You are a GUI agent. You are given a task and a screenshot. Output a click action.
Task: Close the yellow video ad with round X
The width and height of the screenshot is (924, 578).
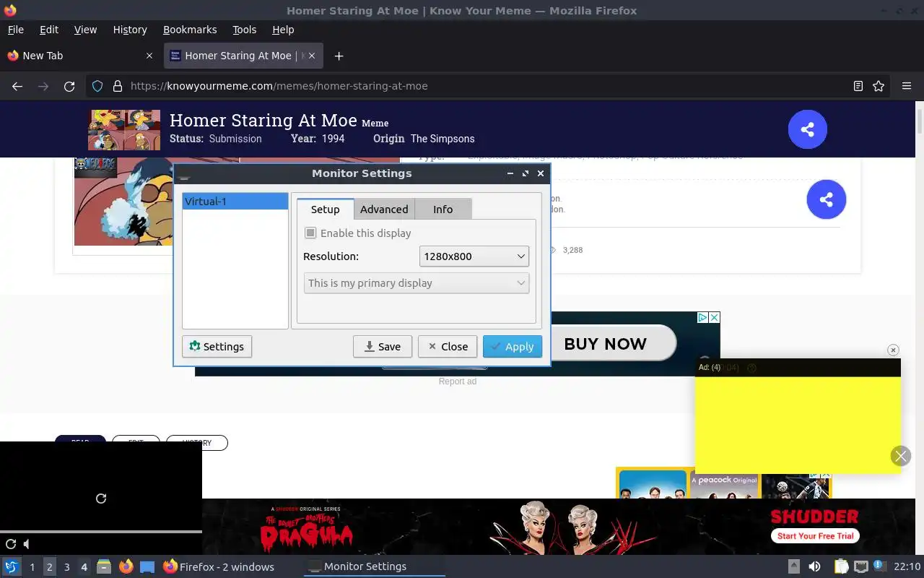(900, 456)
